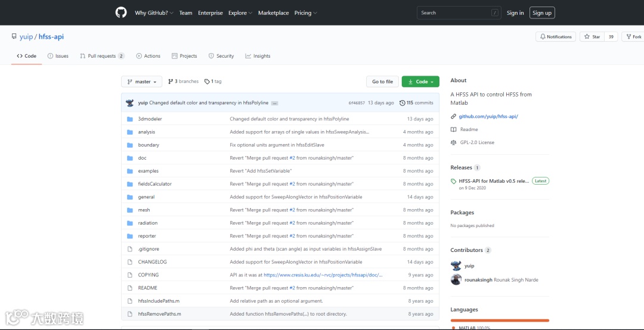Click the 3 branches link
The image size is (644, 330).
tap(183, 82)
